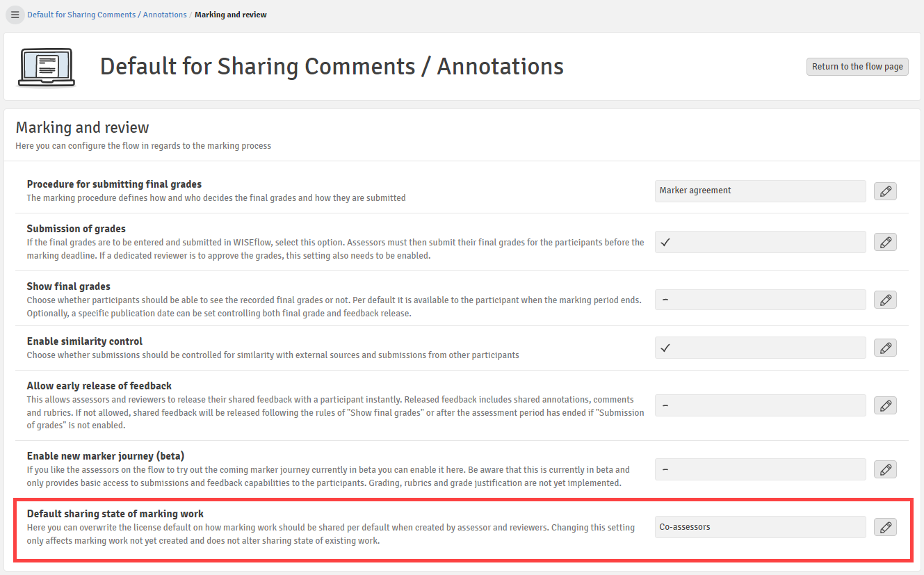Edit the Submission of grades setting
924x575 pixels.
(x=885, y=242)
